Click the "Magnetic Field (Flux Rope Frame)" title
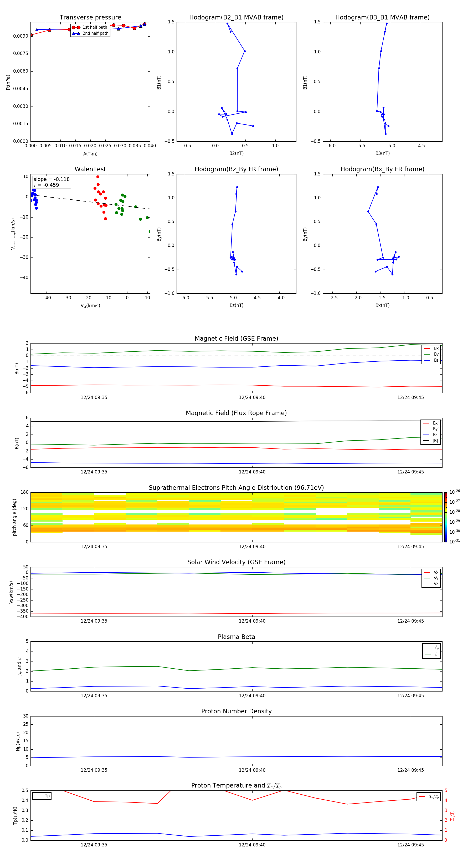Viewport: 473px width, 868px height. tap(236, 413)
